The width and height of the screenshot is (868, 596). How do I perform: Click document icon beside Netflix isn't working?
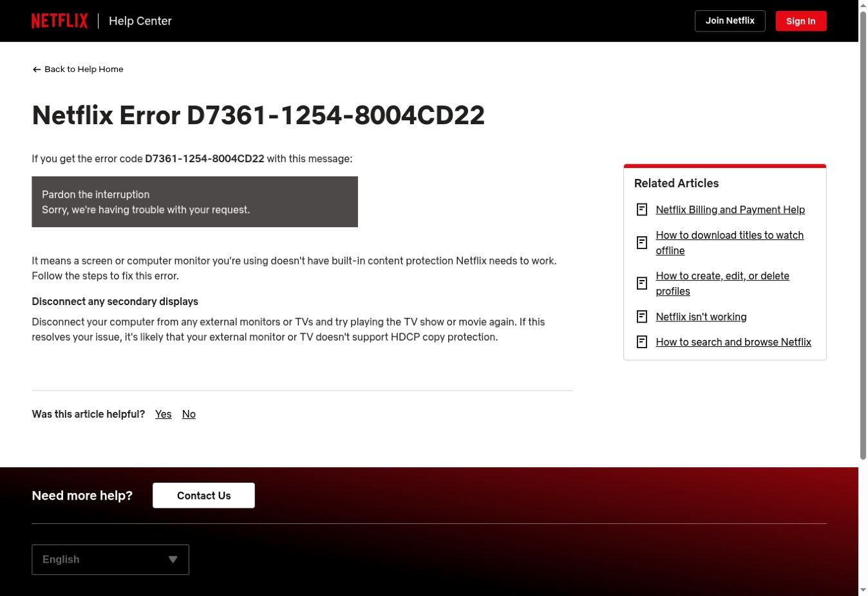coord(642,317)
